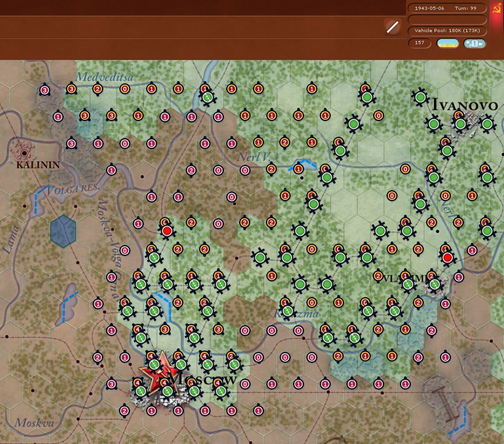Click the Klyazma river label
Image resolution: width=504 pixels, height=444 pixels.
pos(296,313)
